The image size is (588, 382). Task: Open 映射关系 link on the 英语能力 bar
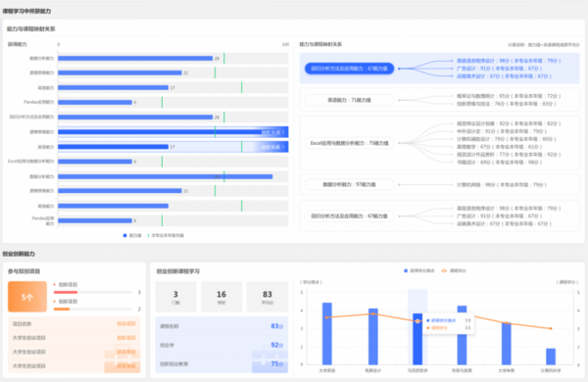[x=273, y=147]
